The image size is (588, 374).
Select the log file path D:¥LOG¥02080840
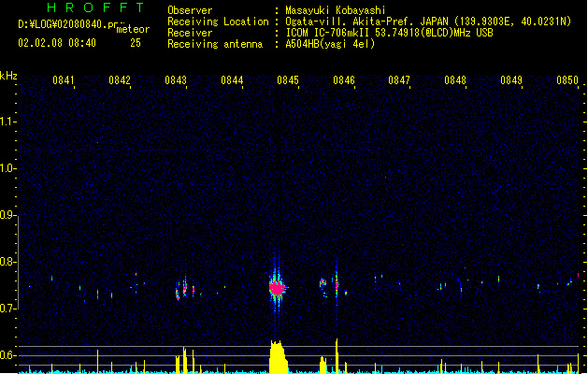63,24
